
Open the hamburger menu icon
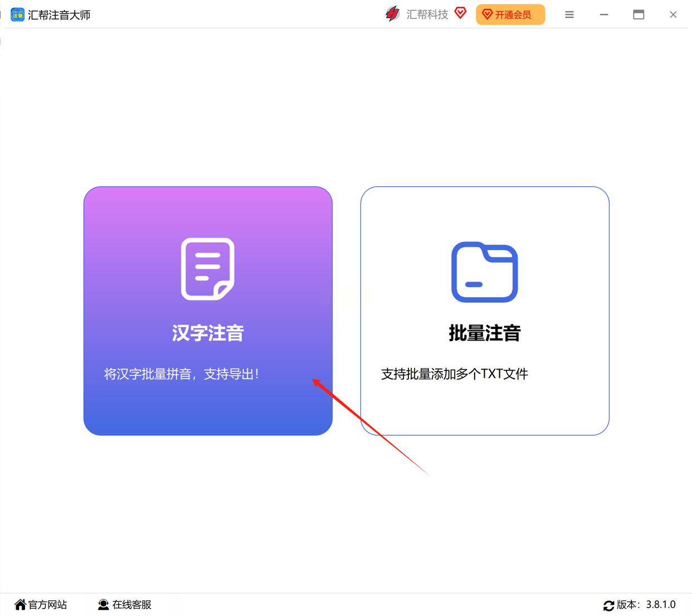[x=569, y=15]
